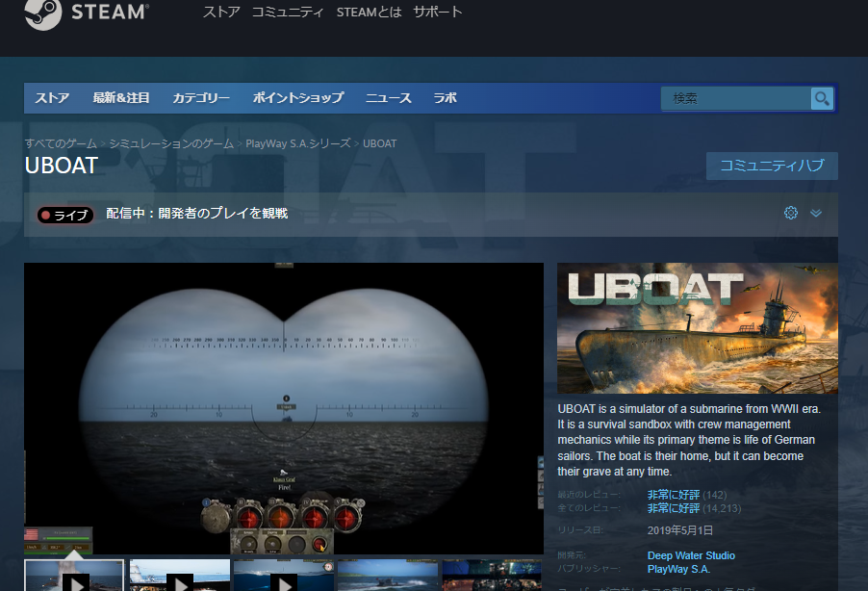Open broadcast settings gear icon
Screen dimensions: 868x591
791,213
